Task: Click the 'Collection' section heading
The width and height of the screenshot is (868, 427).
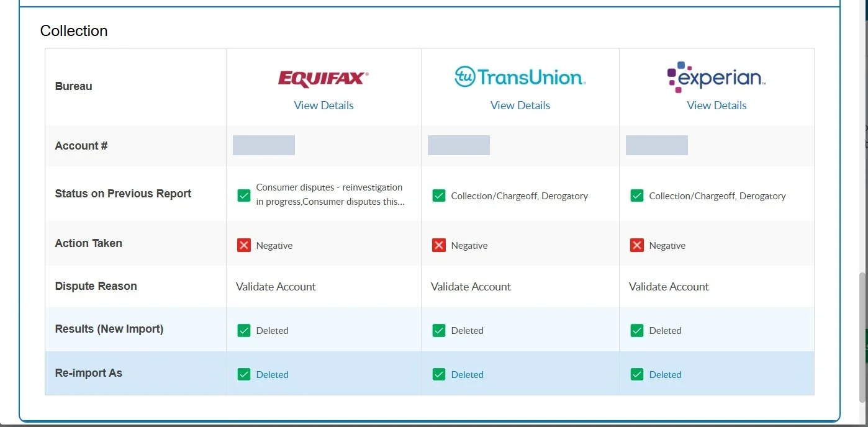Action: [x=74, y=31]
